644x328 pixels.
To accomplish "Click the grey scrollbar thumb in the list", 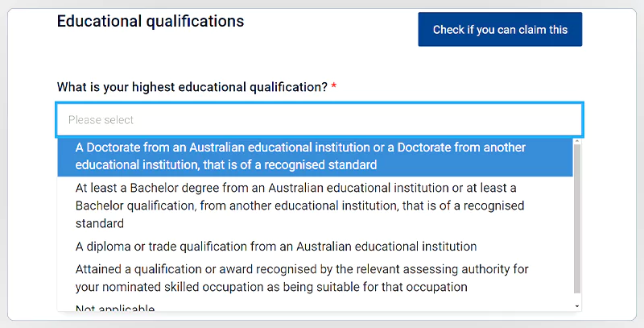I will [576, 218].
